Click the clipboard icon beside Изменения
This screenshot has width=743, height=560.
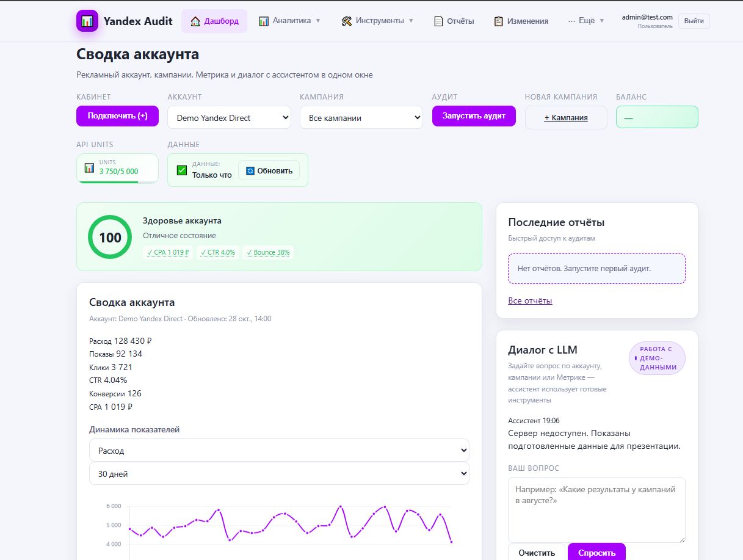[x=499, y=21]
